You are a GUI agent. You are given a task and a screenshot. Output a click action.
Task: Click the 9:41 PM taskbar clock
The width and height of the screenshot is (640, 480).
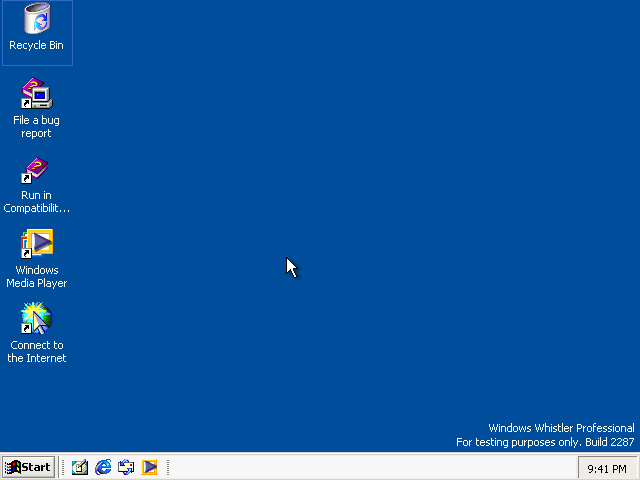pos(607,469)
